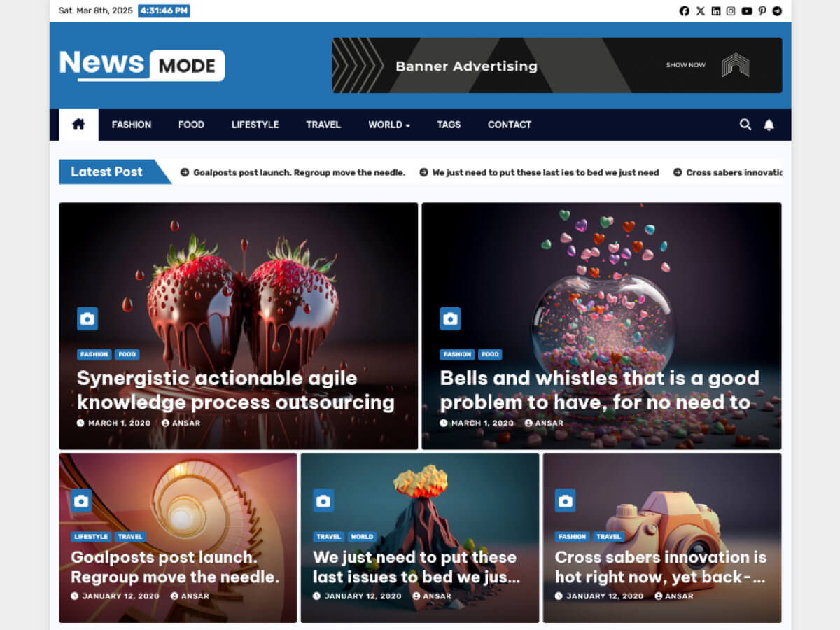Open the FASHION menu item

pyautogui.click(x=131, y=125)
